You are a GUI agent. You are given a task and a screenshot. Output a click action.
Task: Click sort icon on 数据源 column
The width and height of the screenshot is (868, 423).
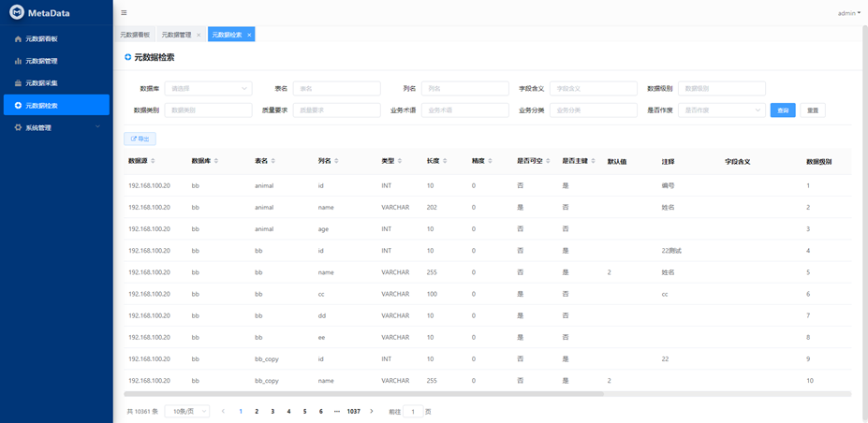click(153, 161)
